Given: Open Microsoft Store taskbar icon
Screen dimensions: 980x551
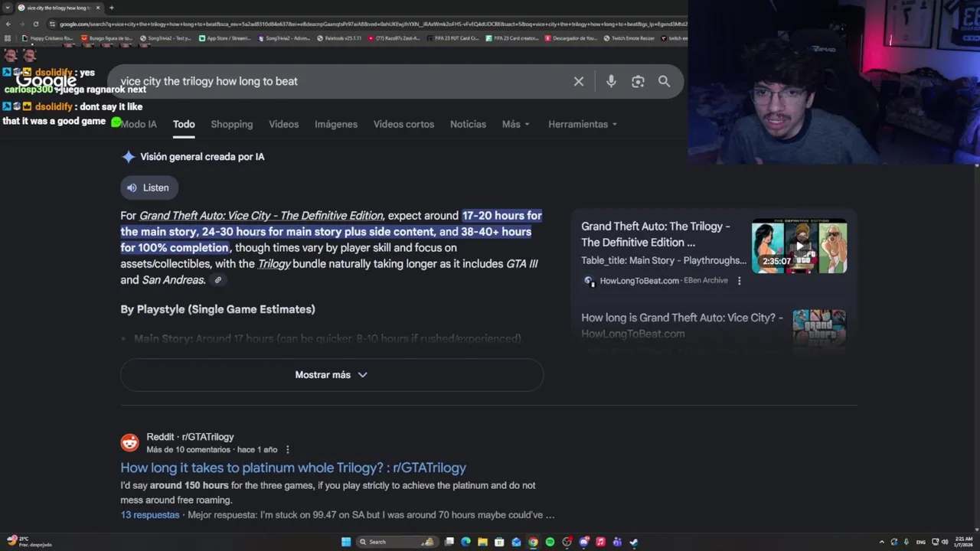Looking at the screenshot, I should tap(499, 542).
